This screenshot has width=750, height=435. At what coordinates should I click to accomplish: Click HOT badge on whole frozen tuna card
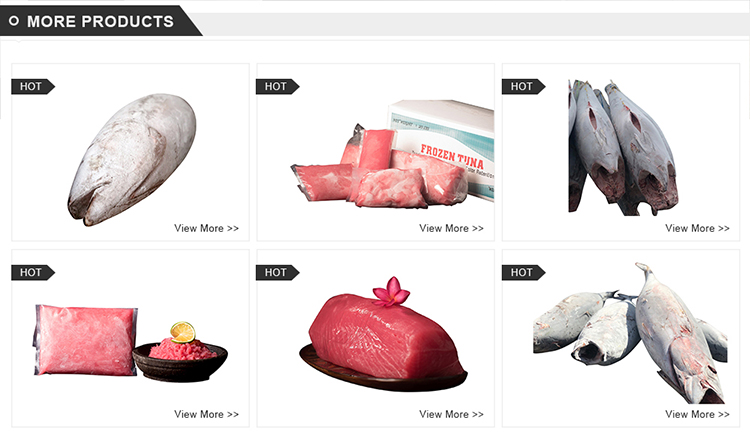33,87
